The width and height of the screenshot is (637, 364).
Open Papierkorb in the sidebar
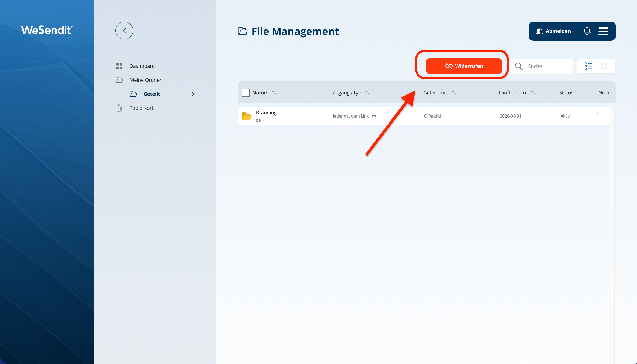click(142, 108)
